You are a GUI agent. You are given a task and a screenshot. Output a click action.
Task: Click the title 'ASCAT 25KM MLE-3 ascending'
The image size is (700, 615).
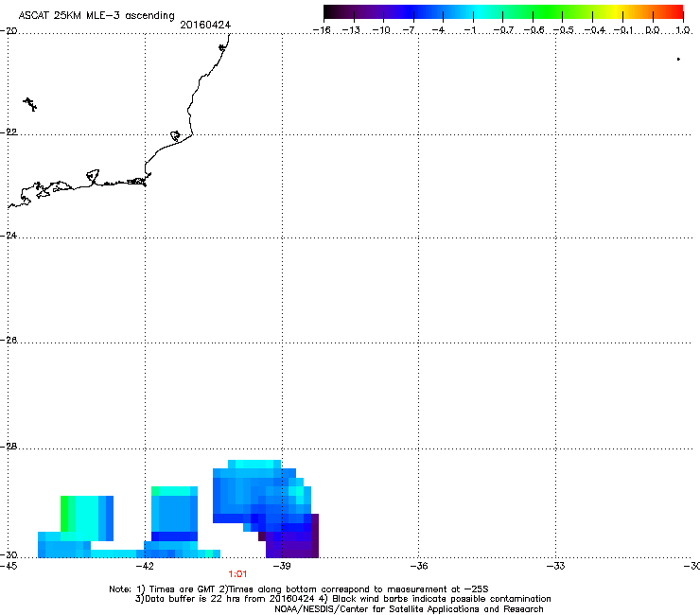click(x=96, y=15)
